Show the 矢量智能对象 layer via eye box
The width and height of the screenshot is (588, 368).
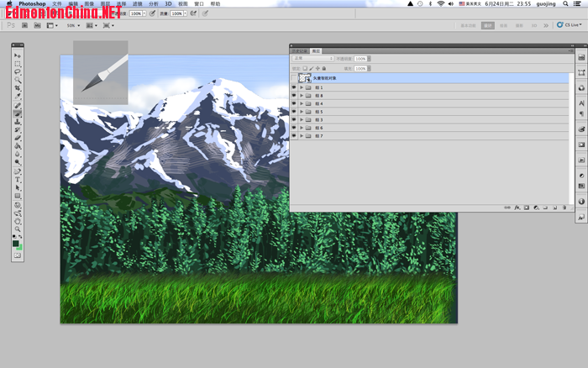point(294,77)
